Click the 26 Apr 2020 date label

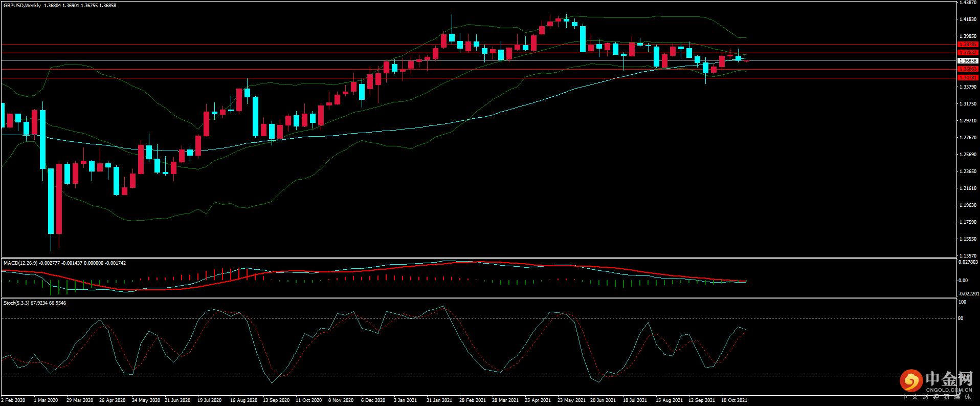(113, 400)
